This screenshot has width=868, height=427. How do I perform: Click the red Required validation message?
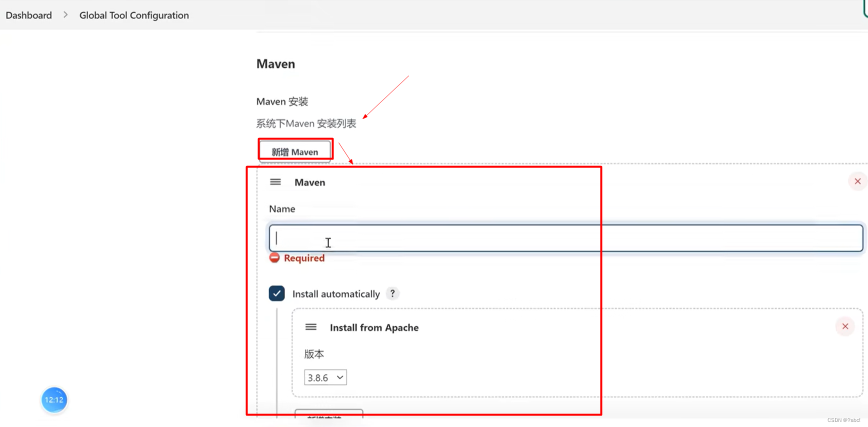pos(304,258)
